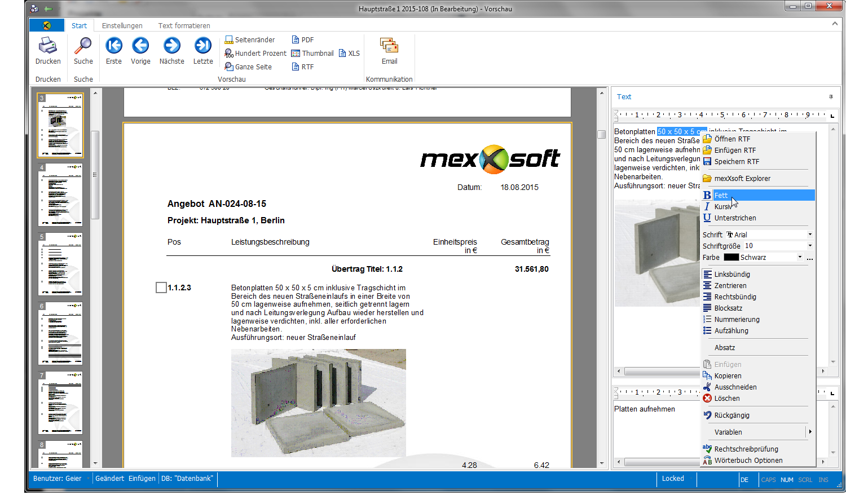Choose Einfügen RTF in the context menu
This screenshot has width=846, height=504.
(x=758, y=151)
